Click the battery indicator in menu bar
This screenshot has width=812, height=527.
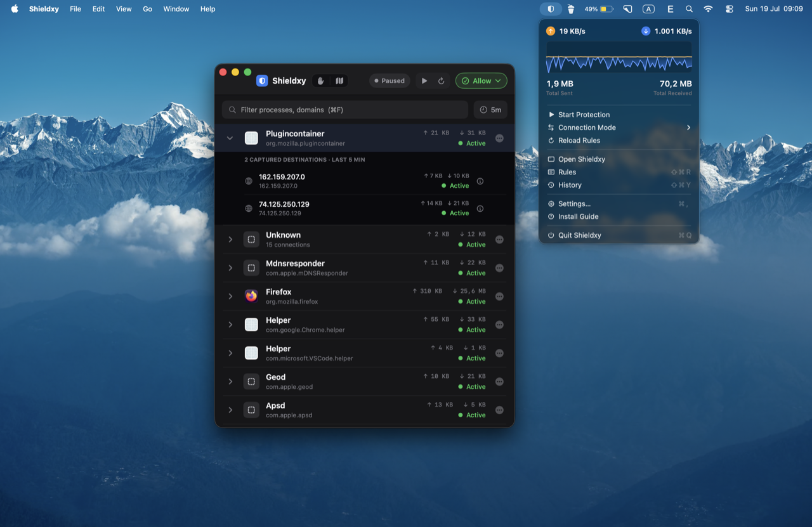[599, 9]
